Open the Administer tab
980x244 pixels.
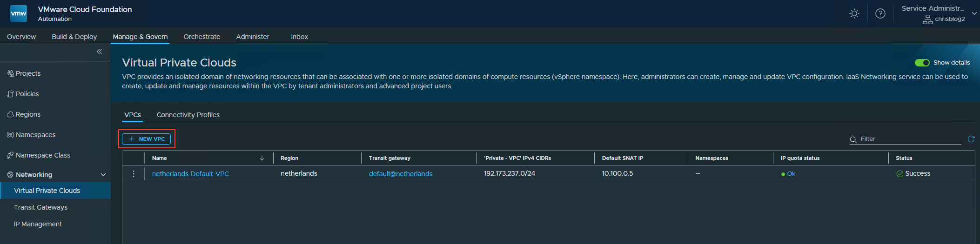[253, 37]
